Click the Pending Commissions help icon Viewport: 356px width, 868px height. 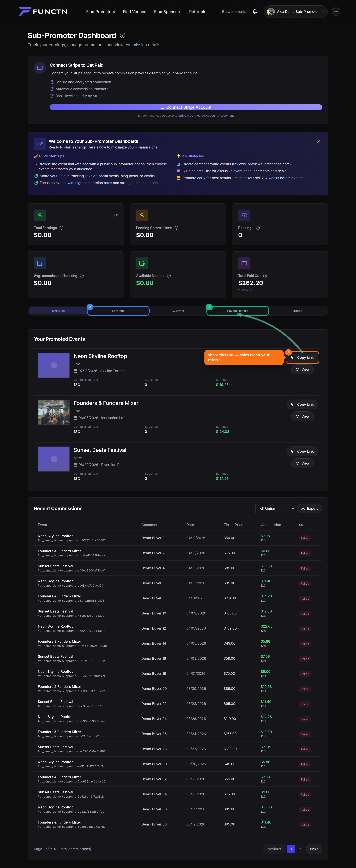(177, 228)
